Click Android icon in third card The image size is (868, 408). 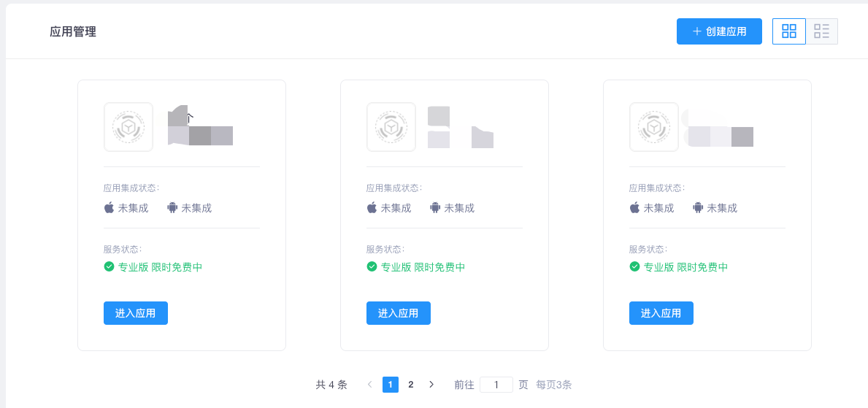tap(698, 208)
